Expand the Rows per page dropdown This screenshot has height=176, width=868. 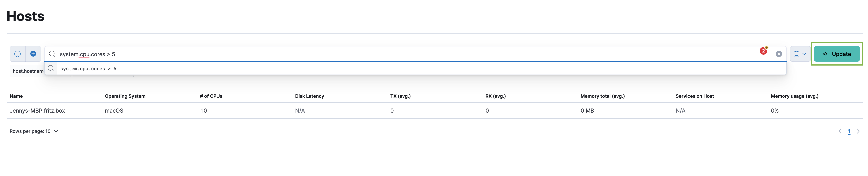(34, 131)
